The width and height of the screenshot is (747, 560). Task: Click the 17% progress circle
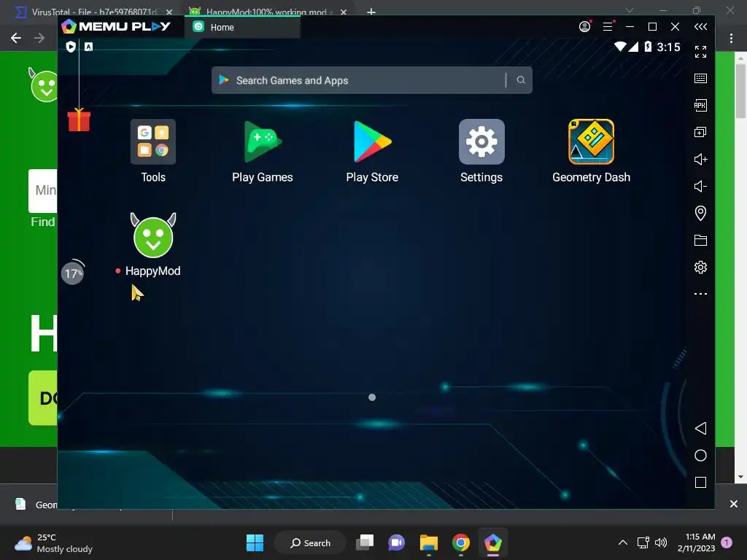[x=73, y=273]
